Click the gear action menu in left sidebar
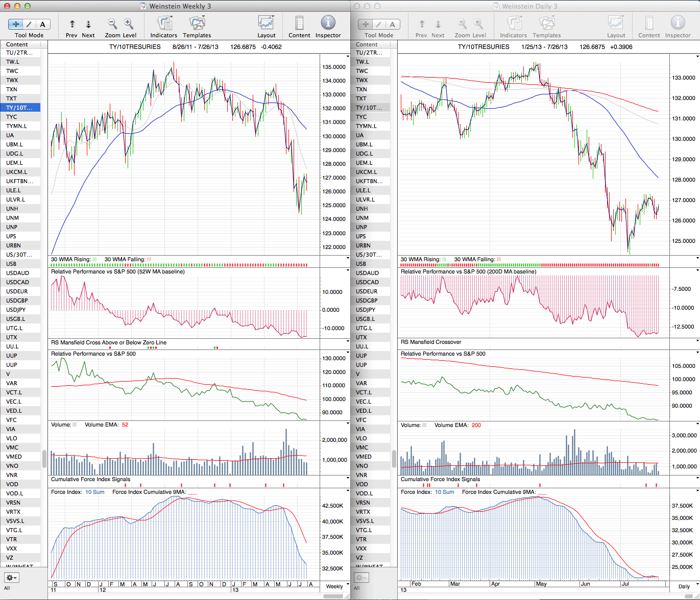700x600 pixels. click(11, 578)
